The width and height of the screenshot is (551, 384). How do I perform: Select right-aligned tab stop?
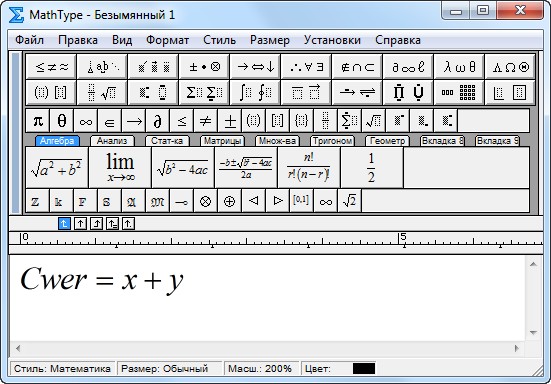click(97, 223)
